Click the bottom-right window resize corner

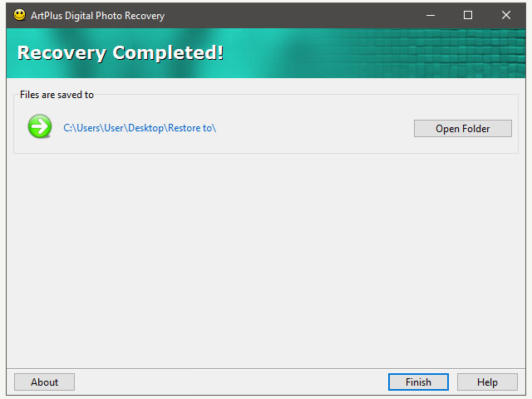526,394
